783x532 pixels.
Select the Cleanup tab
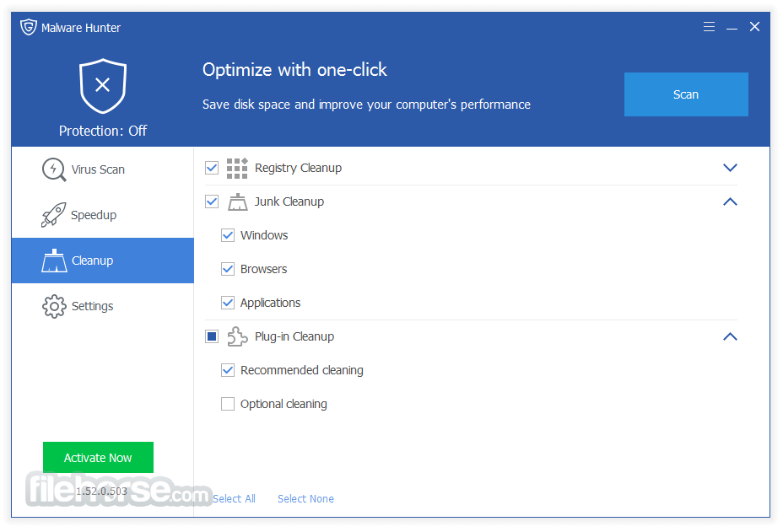coord(103,261)
